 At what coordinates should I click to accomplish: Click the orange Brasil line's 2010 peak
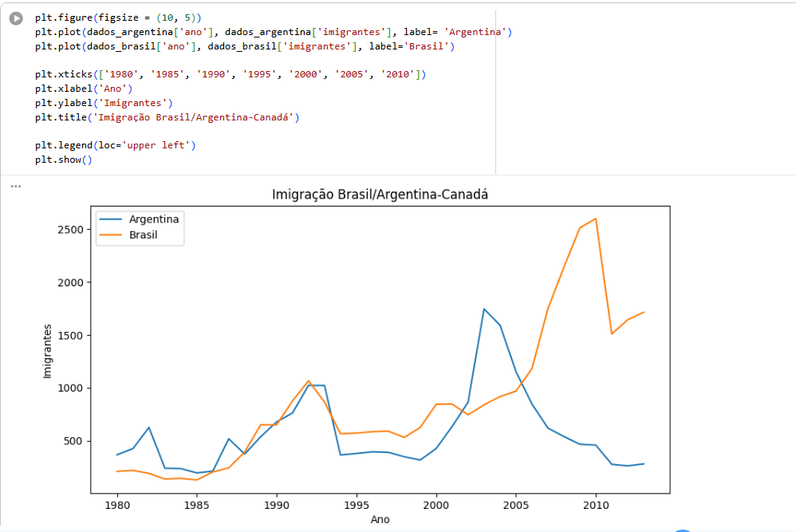coord(596,219)
